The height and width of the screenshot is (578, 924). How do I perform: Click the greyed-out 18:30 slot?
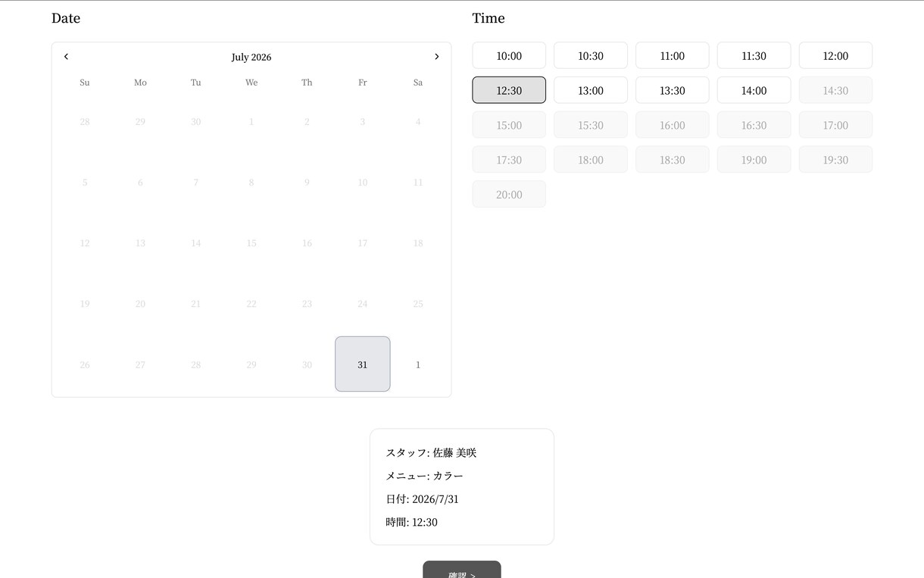pos(673,160)
